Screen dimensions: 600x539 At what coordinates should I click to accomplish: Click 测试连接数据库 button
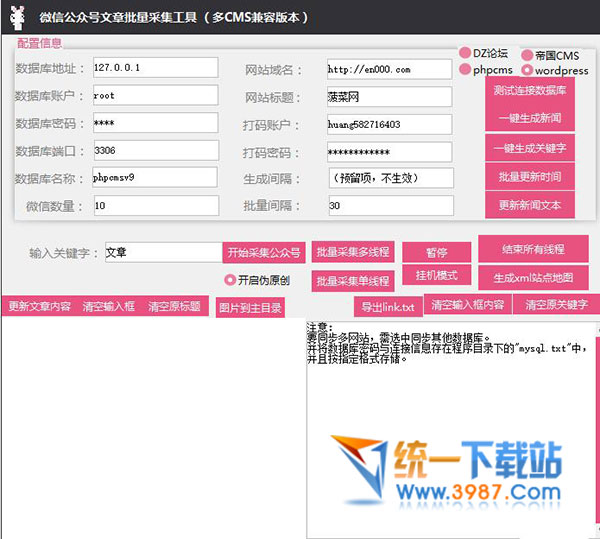pyautogui.click(x=530, y=90)
